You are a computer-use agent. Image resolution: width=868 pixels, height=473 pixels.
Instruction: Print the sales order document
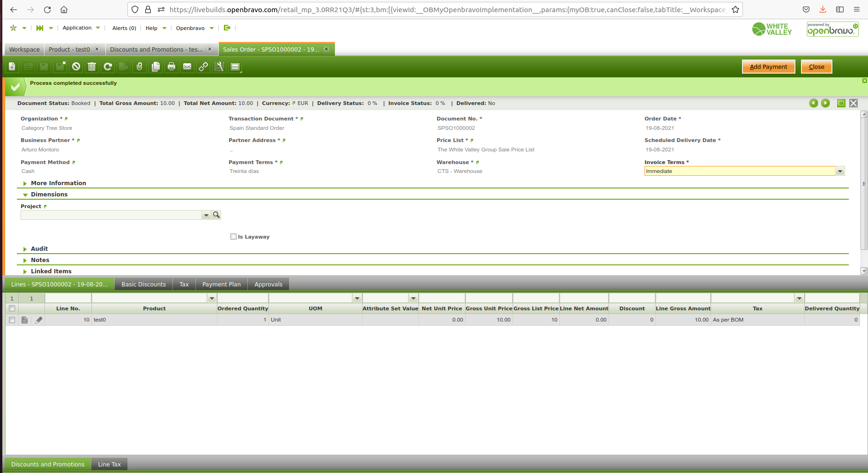(x=171, y=67)
